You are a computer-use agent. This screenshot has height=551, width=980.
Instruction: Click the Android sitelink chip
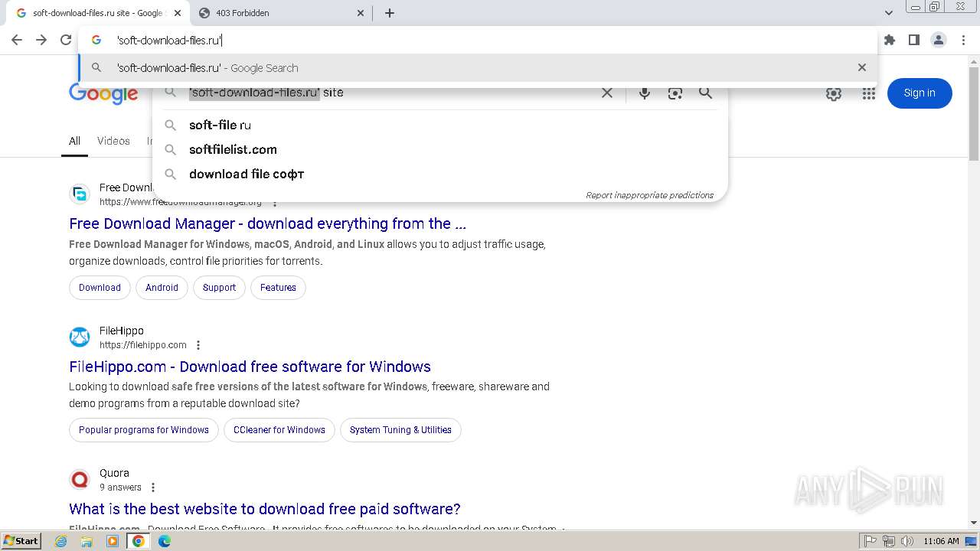point(162,288)
